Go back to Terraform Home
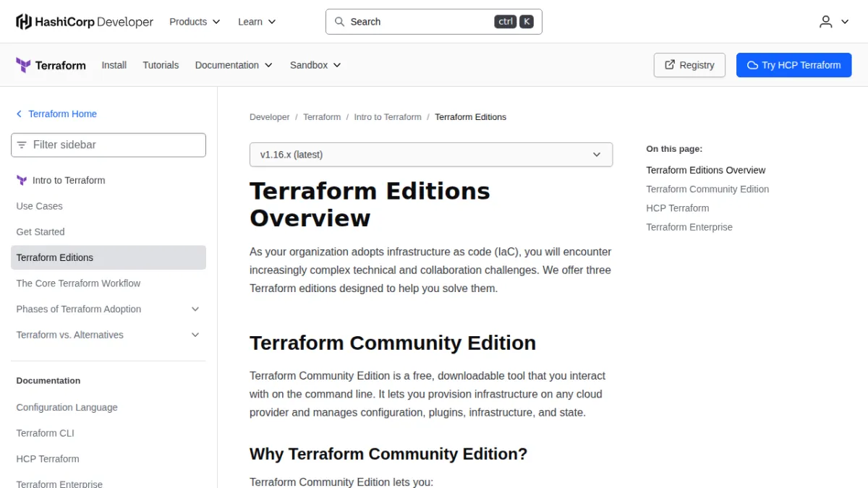This screenshot has height=488, width=868. (62, 114)
